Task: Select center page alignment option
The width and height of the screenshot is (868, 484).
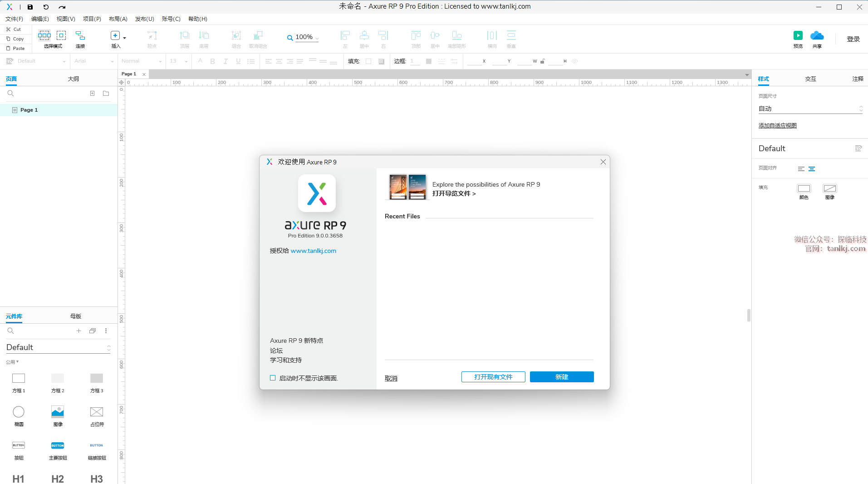Action: (x=812, y=169)
